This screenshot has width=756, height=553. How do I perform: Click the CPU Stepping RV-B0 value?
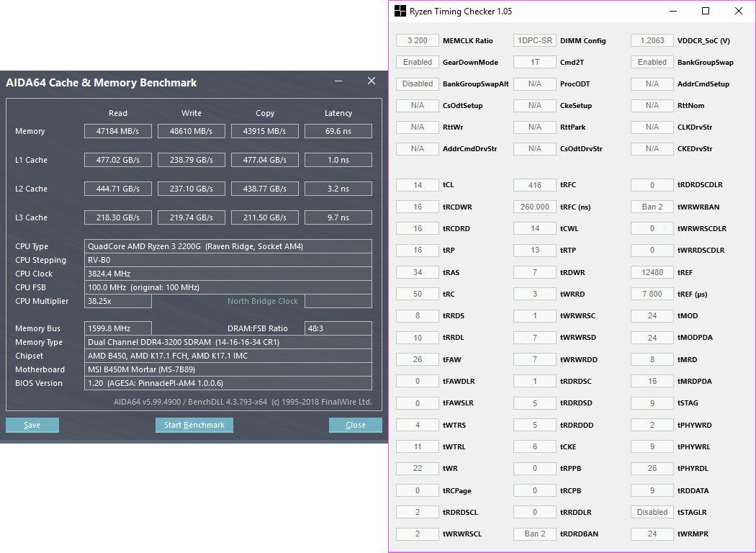pos(228,260)
